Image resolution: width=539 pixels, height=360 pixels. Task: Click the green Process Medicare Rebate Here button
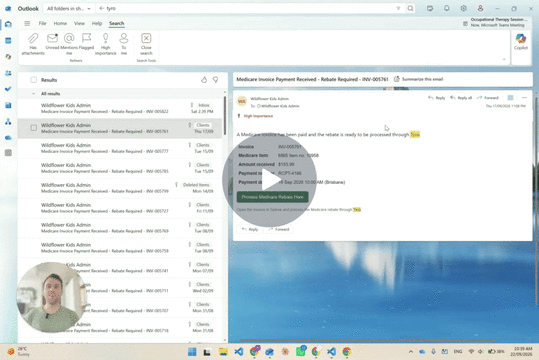tap(272, 197)
